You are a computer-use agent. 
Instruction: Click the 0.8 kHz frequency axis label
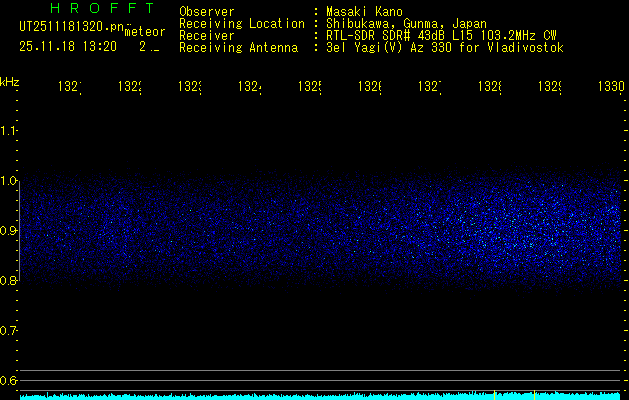click(9, 280)
